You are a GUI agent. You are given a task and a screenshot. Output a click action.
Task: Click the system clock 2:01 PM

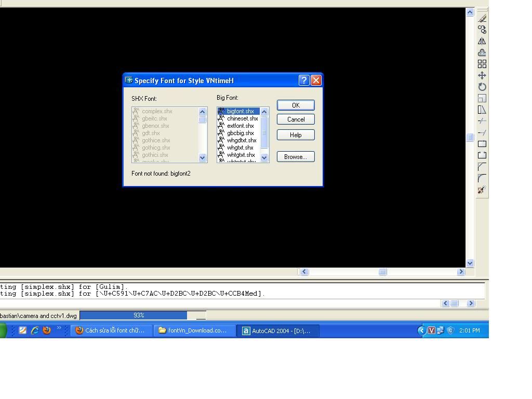[470, 330]
